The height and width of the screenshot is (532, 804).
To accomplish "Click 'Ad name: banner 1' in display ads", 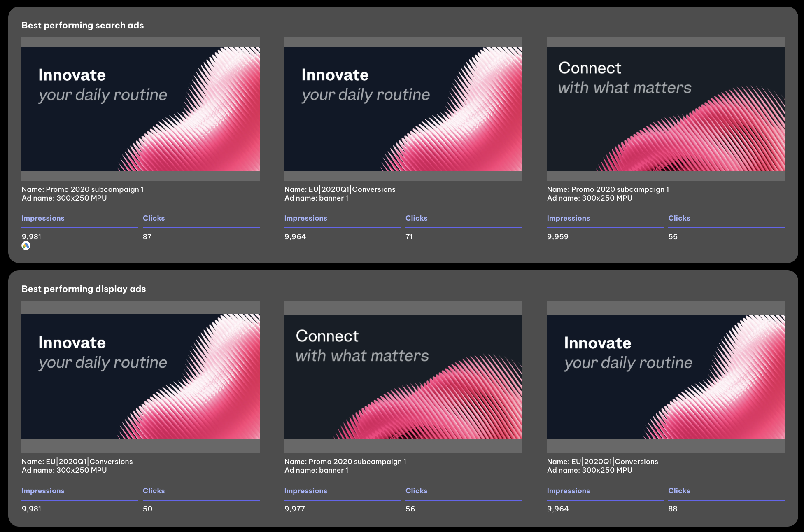I will tap(316, 470).
